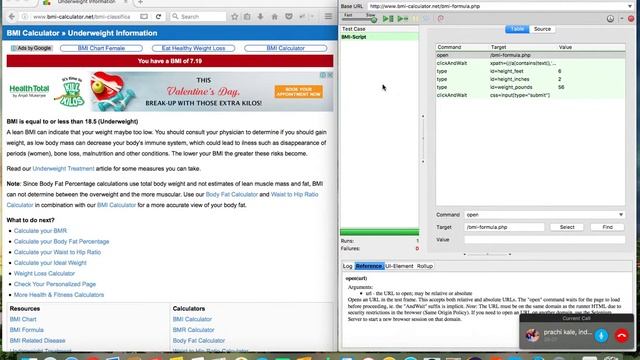Open the Pocket shield icon
Viewport: 640px width, 360px height.
(x=289, y=17)
